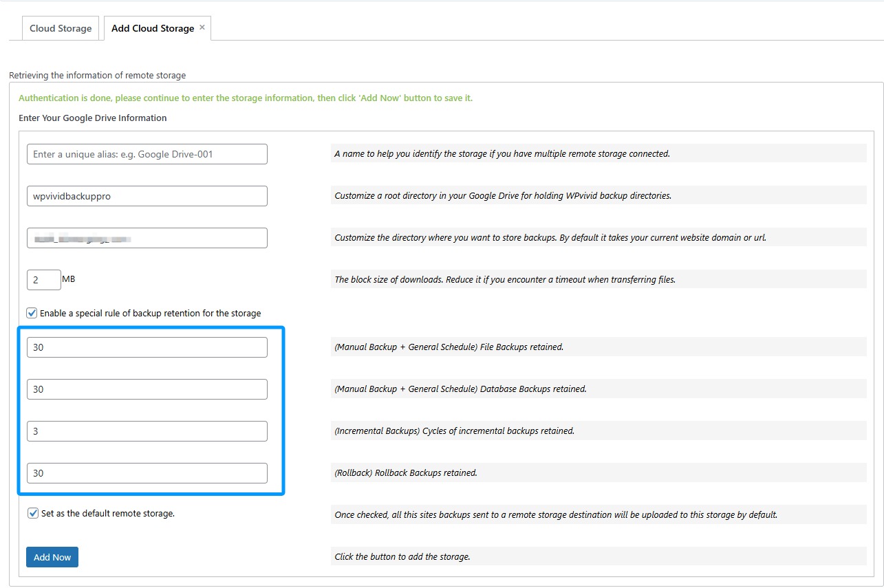Click the green authentication success message

tap(245, 98)
